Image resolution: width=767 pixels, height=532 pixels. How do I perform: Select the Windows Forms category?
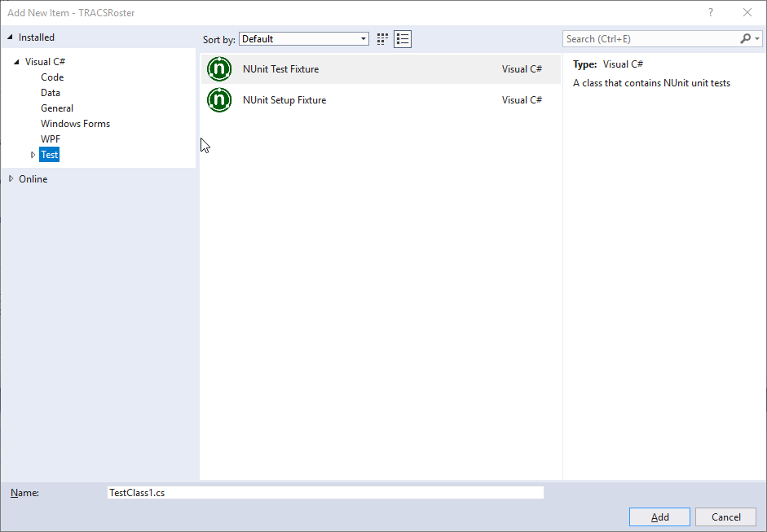click(75, 124)
